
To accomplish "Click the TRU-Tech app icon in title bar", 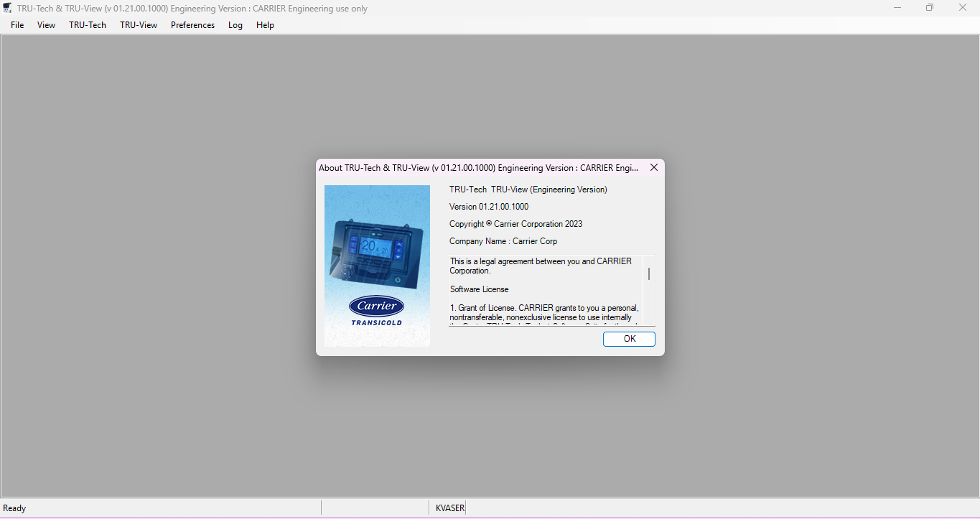I will coord(7,8).
